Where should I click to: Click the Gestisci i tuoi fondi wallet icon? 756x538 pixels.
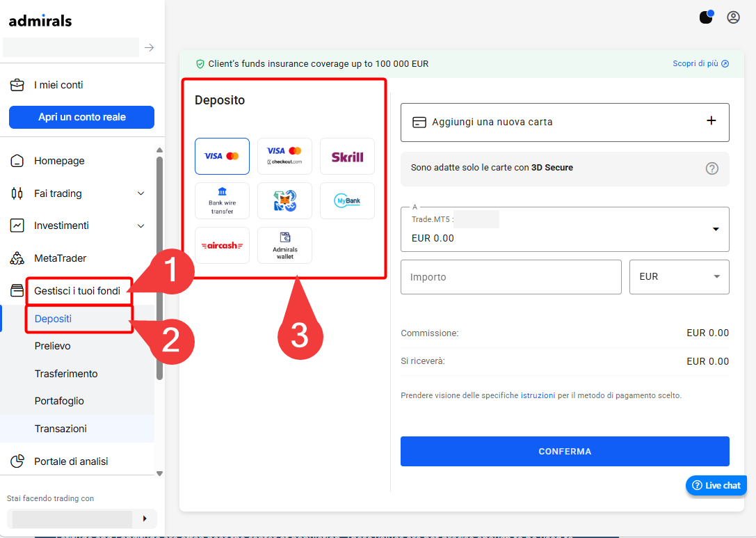point(17,290)
